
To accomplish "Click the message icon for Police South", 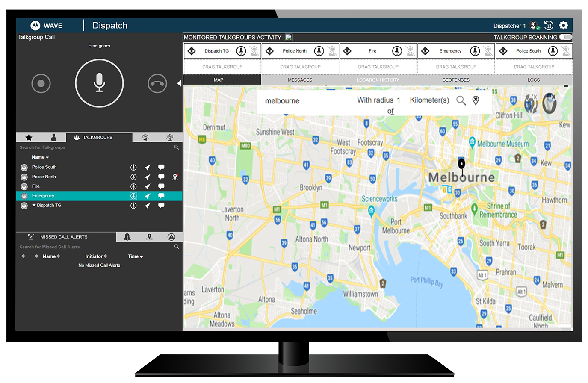I will (x=161, y=167).
